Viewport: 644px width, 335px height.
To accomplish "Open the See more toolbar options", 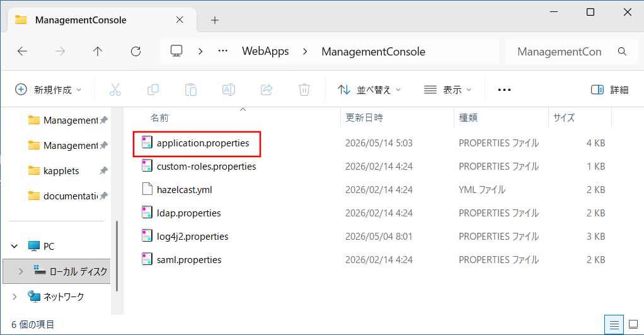I will tap(504, 90).
